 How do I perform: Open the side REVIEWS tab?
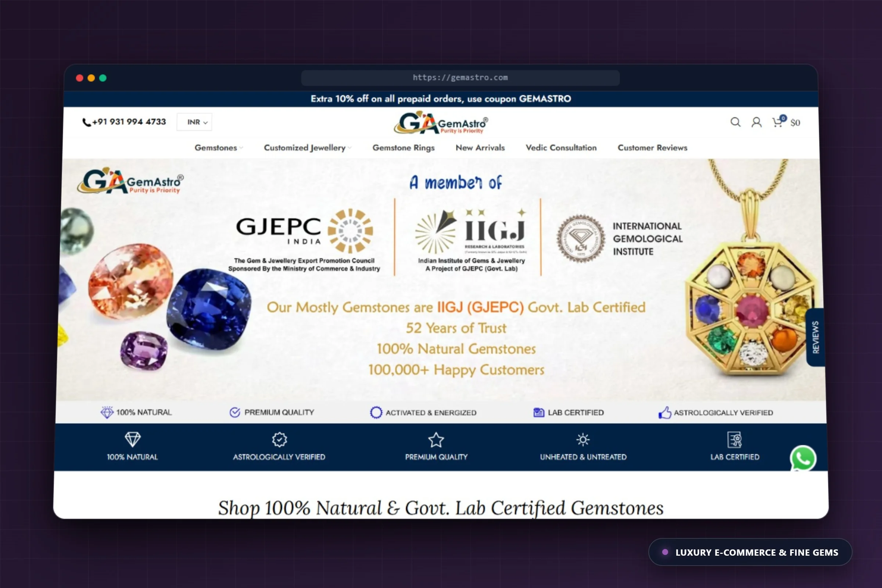(x=815, y=337)
